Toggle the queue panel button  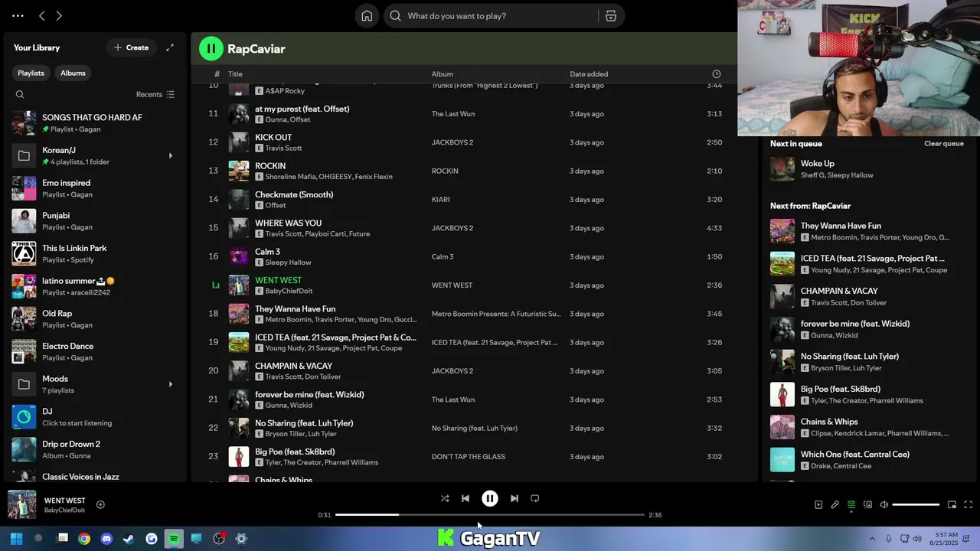click(x=851, y=504)
